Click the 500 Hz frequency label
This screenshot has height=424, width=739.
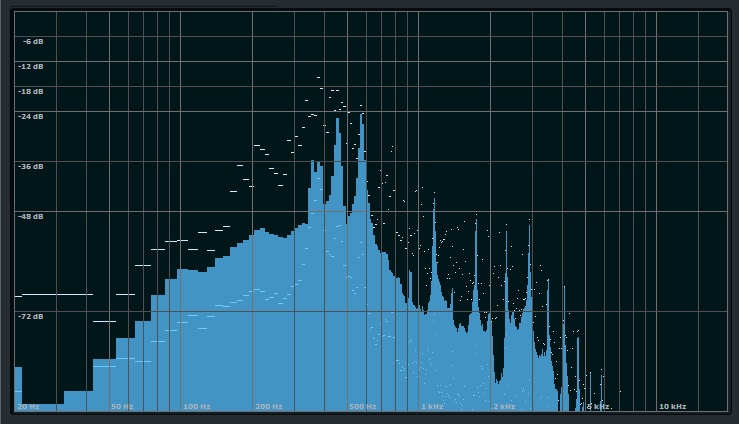(x=362, y=406)
